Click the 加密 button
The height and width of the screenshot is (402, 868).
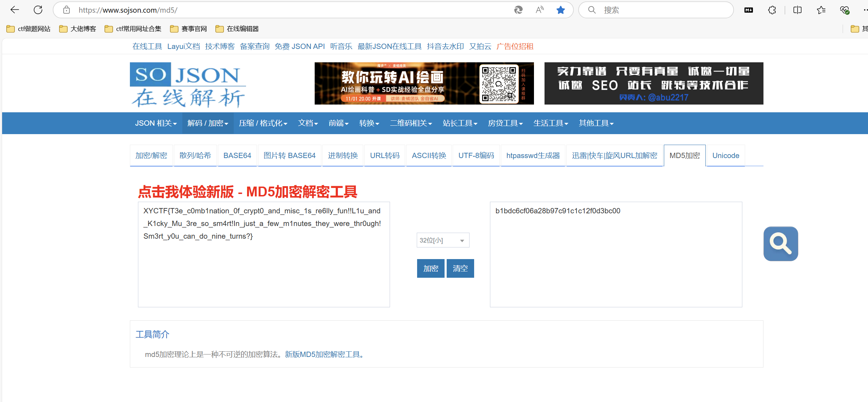click(431, 268)
